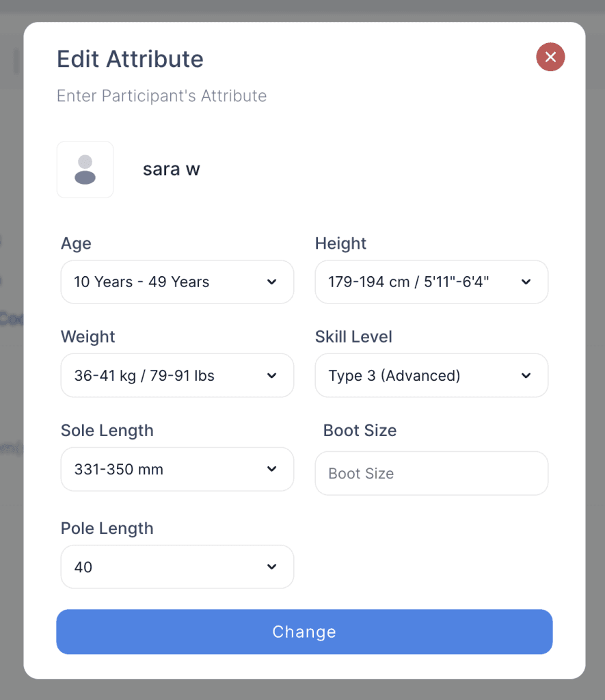The image size is (605, 700).
Task: Open the Height dropdown showing 179-194 cm
Action: [x=417, y=282]
